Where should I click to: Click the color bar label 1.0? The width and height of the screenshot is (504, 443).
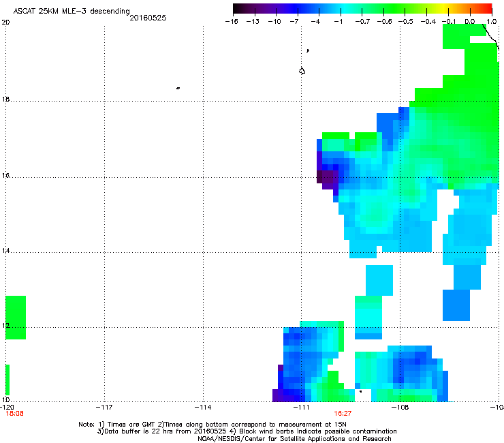click(492, 22)
